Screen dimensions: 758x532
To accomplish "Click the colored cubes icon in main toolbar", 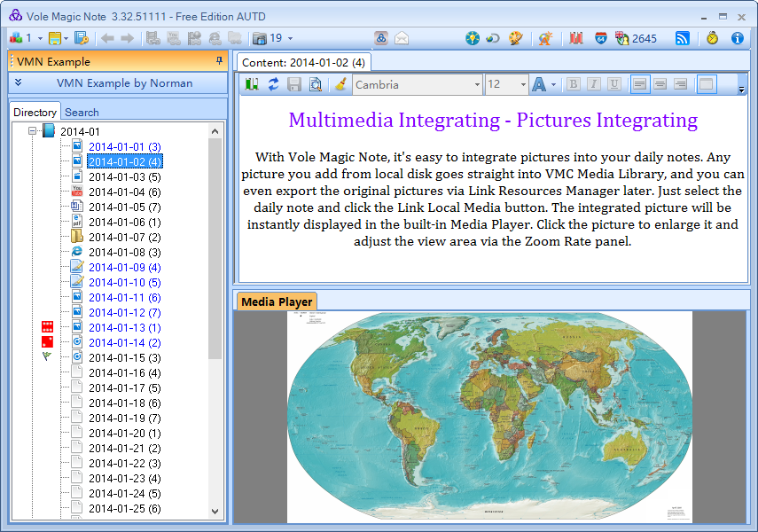I will [16, 38].
